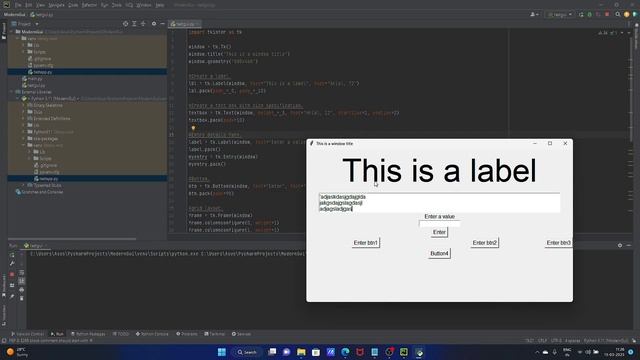640x360 pixels.
Task: Click Enter btn1 in Tk window
Action: (x=366, y=243)
